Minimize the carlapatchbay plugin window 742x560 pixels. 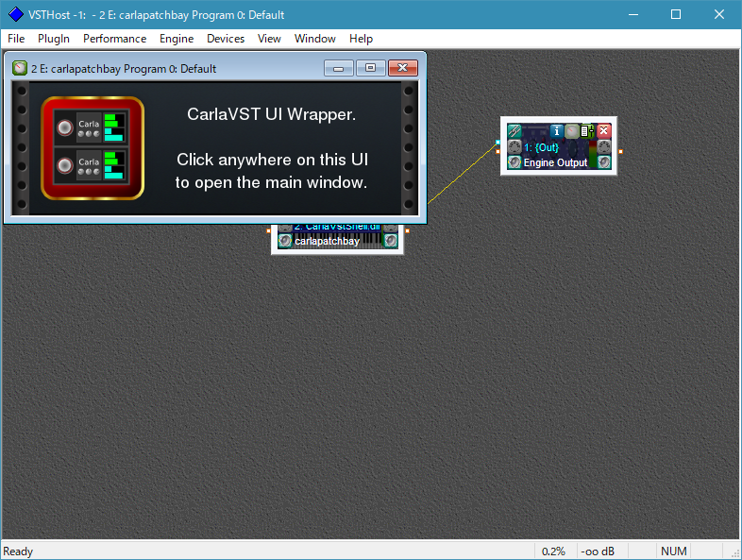coord(339,69)
